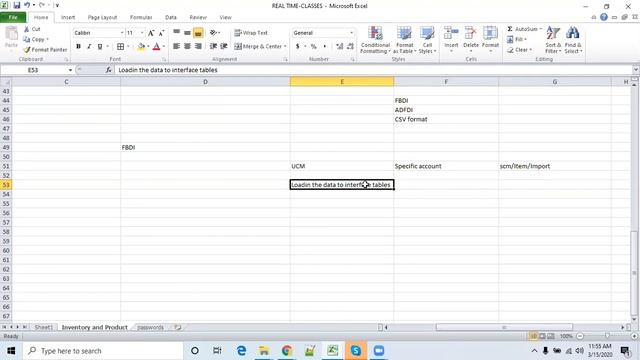Screen dimensions: 640x360
Task: Toggle Middle Align vertical alignment
Action: tap(187, 33)
